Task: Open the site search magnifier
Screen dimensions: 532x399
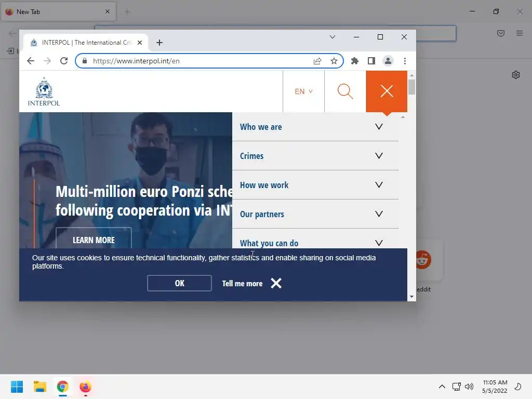Action: (x=345, y=91)
